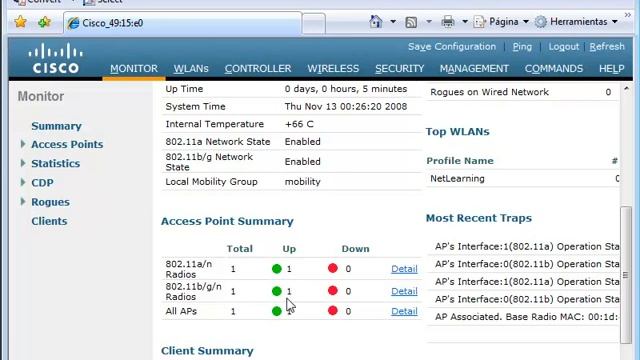Click the vertical scrollbar thumb
Screen dimensions: 640x360
point(626,275)
